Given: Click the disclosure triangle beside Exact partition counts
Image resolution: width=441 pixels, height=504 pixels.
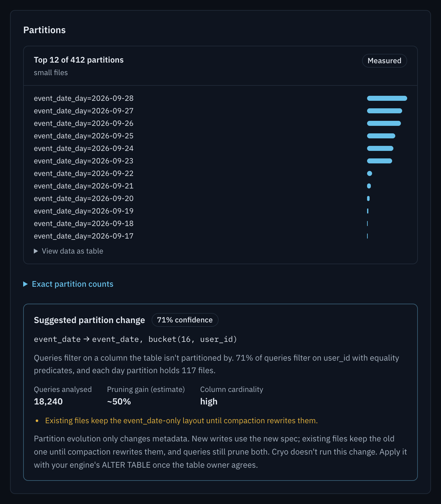Looking at the screenshot, I should 25,284.
